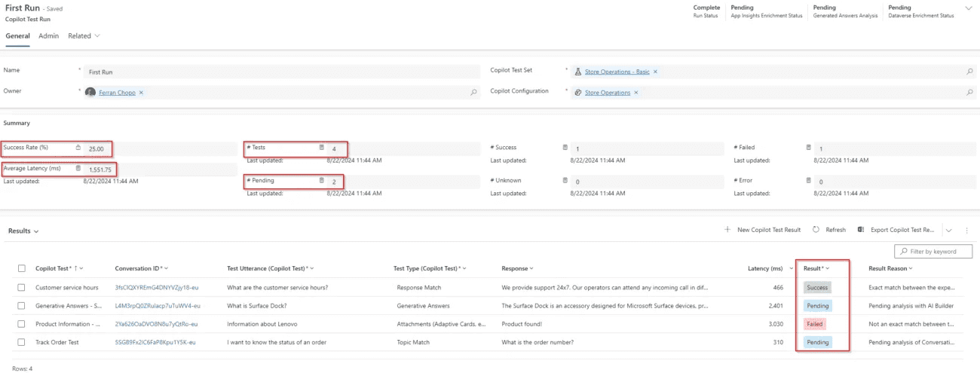Switch to the Admin tab

tap(49, 35)
